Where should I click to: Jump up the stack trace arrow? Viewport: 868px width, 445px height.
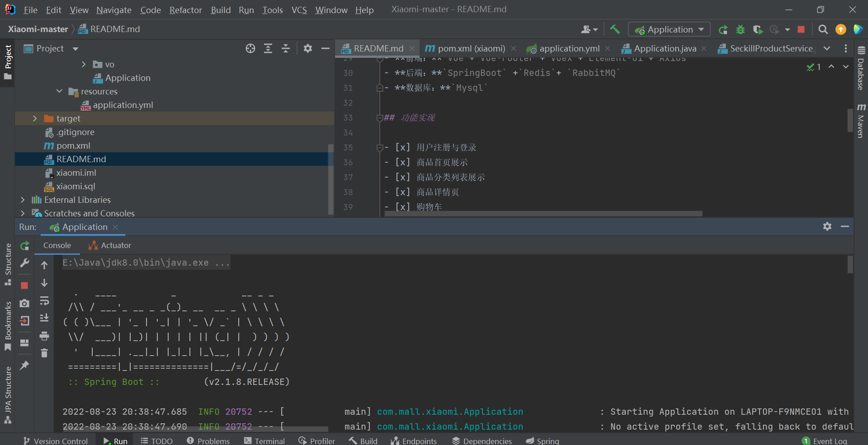(44, 265)
